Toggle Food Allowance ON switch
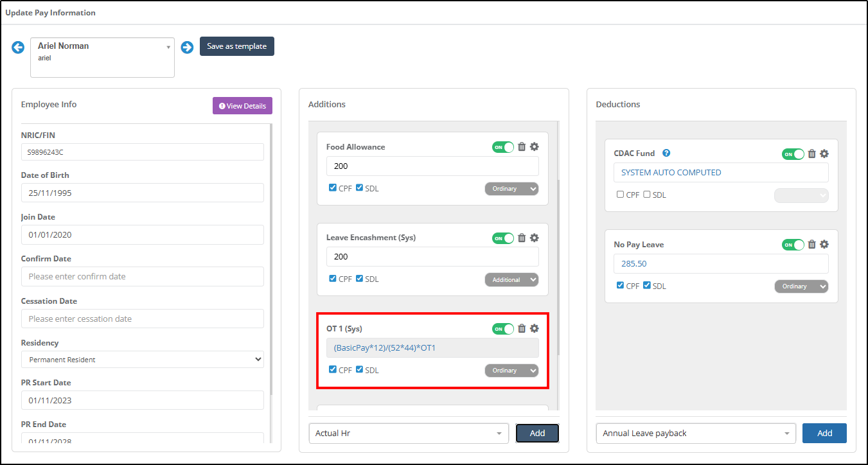The height and width of the screenshot is (465, 868). pos(503,147)
